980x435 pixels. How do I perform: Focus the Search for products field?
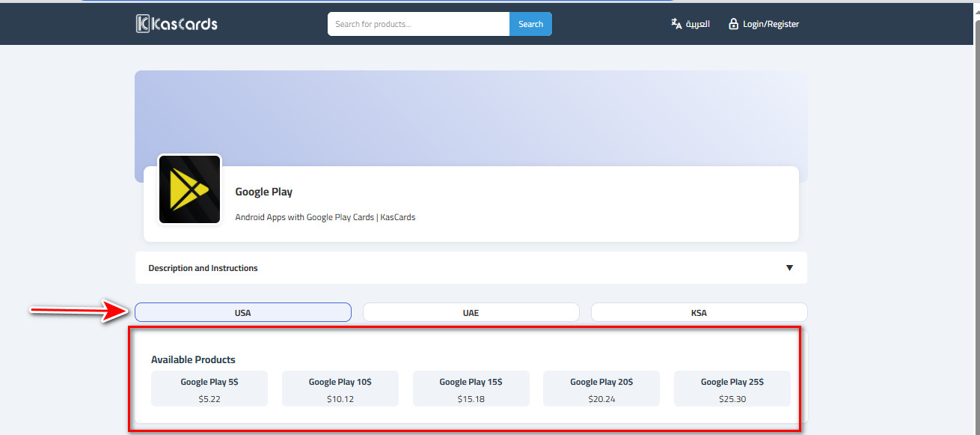point(418,24)
